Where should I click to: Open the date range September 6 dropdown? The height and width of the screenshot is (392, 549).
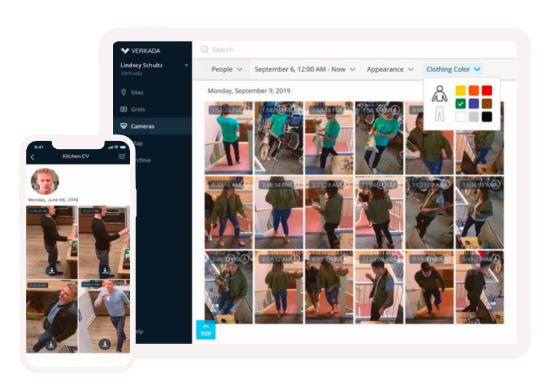(x=304, y=69)
